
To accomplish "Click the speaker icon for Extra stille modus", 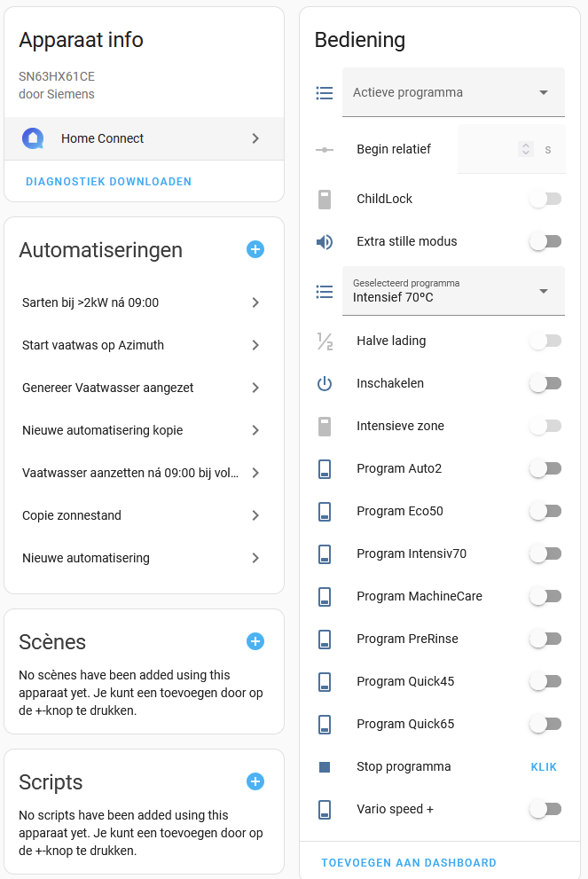I will tap(325, 240).
